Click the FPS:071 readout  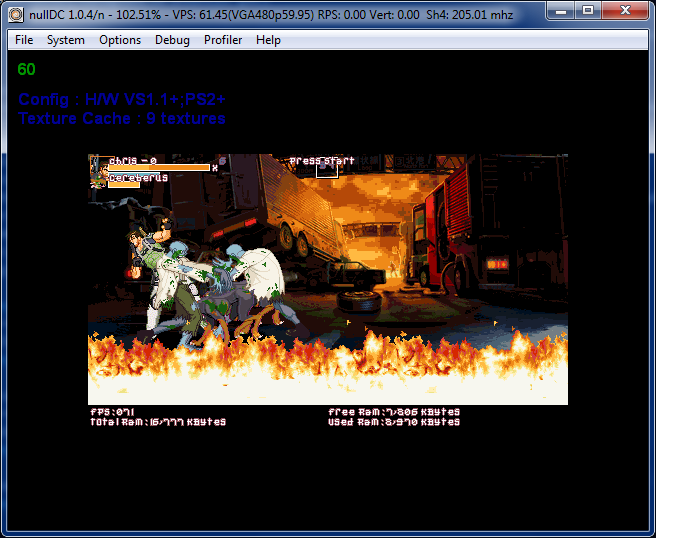(x=112, y=412)
